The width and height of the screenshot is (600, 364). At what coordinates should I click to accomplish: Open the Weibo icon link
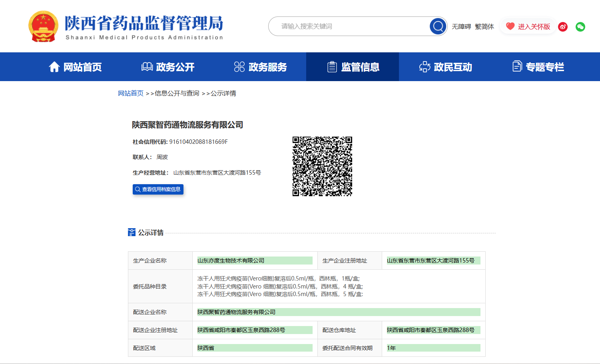click(x=563, y=27)
